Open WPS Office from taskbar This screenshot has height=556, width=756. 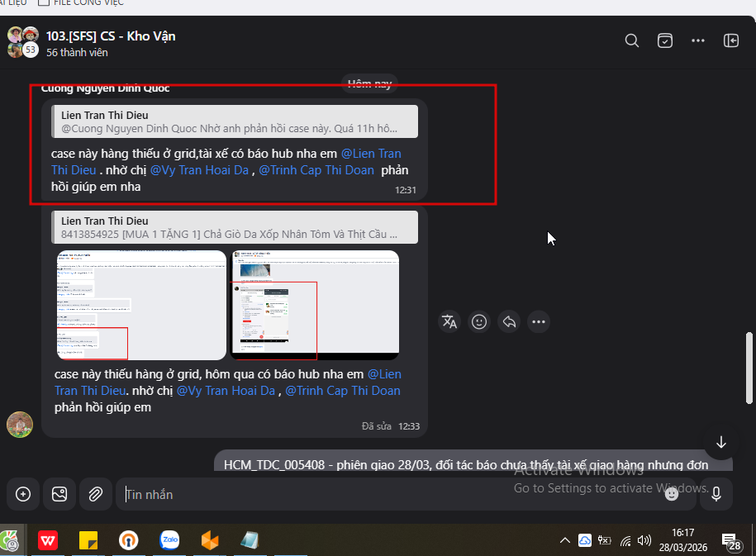click(x=48, y=540)
